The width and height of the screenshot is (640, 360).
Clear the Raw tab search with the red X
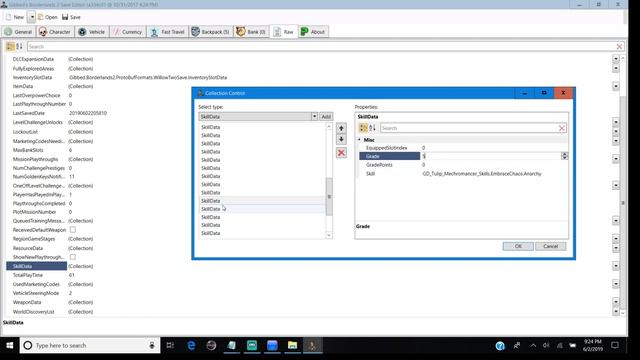click(x=619, y=47)
